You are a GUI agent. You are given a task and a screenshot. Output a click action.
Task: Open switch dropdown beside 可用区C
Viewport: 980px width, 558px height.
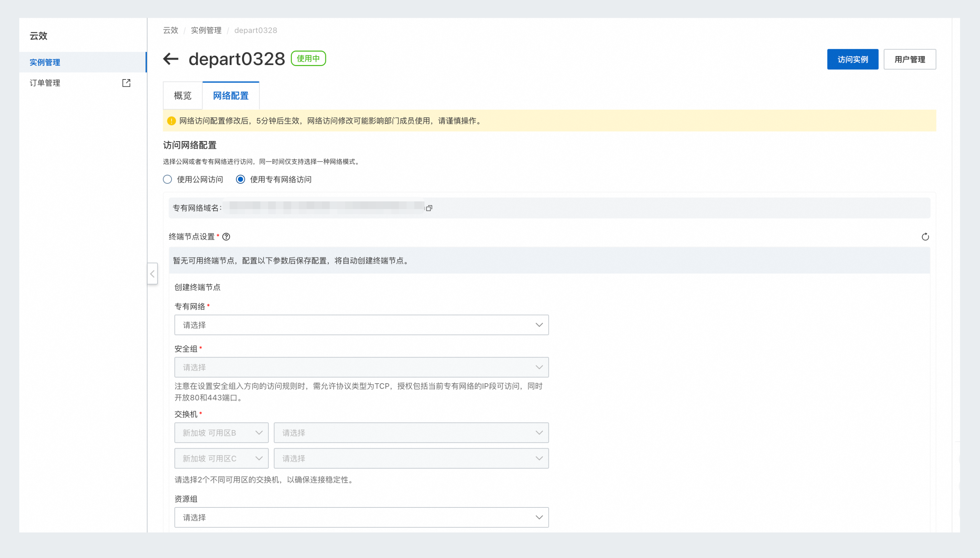(x=411, y=458)
